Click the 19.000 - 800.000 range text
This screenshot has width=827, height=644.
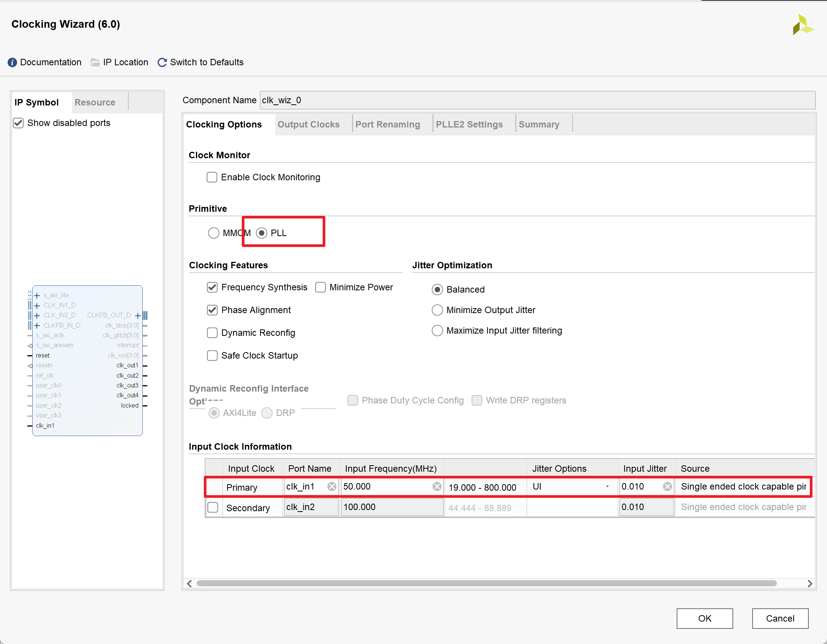(482, 488)
